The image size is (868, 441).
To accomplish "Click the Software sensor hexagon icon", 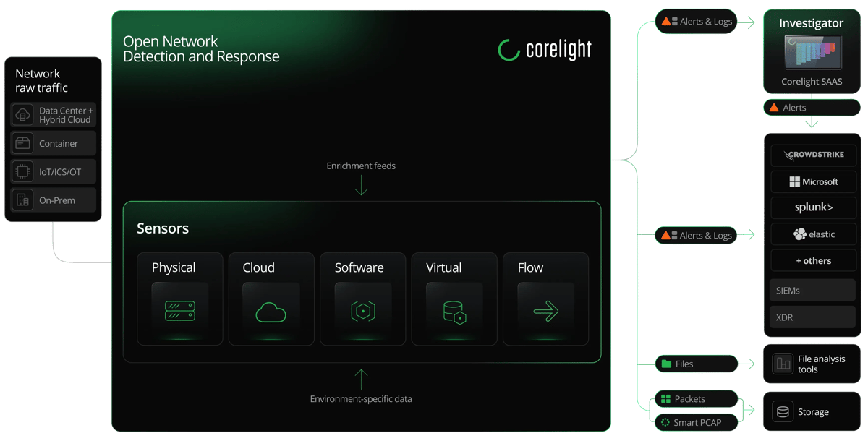I will click(362, 312).
